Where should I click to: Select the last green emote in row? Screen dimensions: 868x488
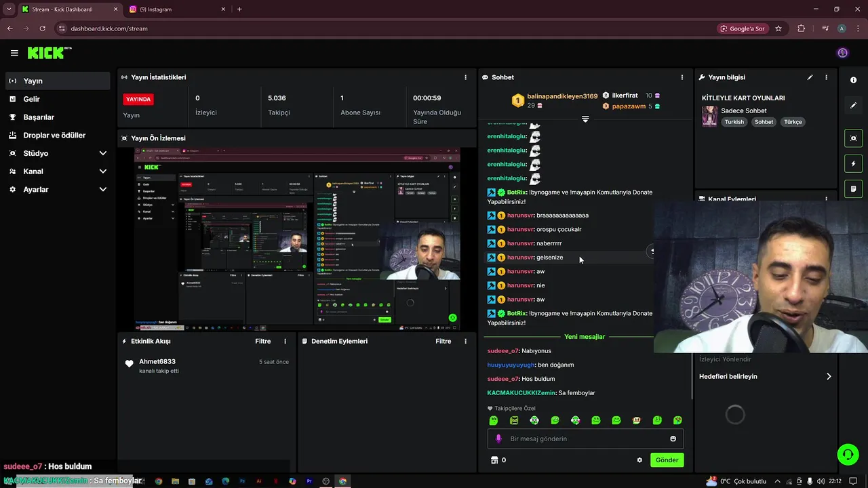(x=677, y=420)
